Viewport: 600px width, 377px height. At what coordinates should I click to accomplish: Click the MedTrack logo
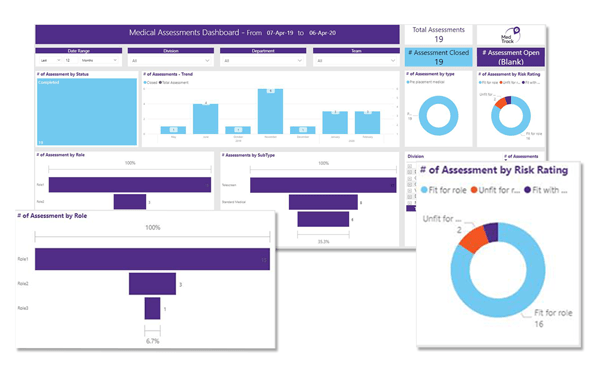click(x=511, y=35)
